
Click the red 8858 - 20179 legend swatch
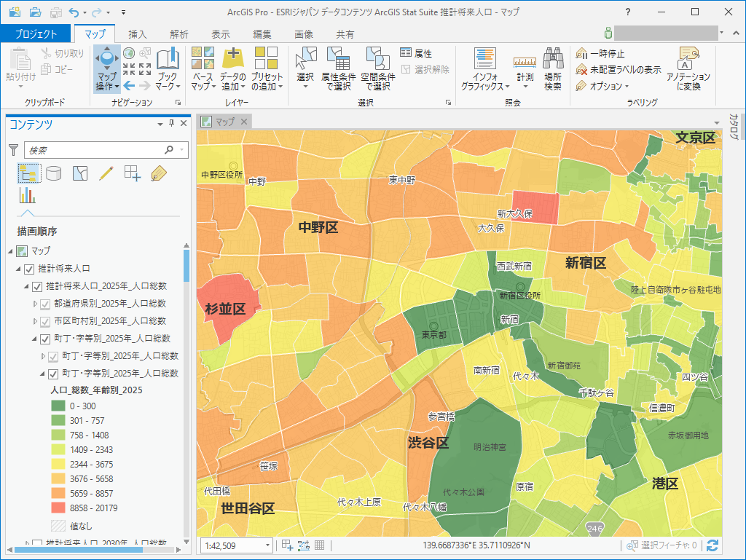click(58, 508)
